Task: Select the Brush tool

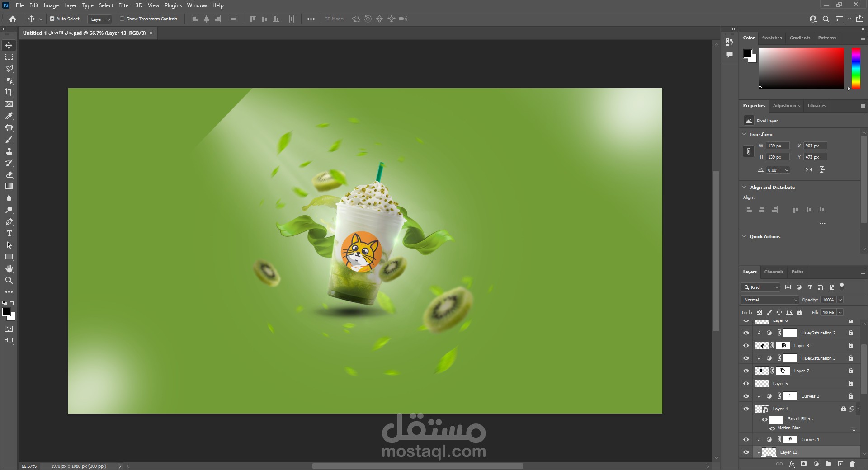Action: [9, 140]
